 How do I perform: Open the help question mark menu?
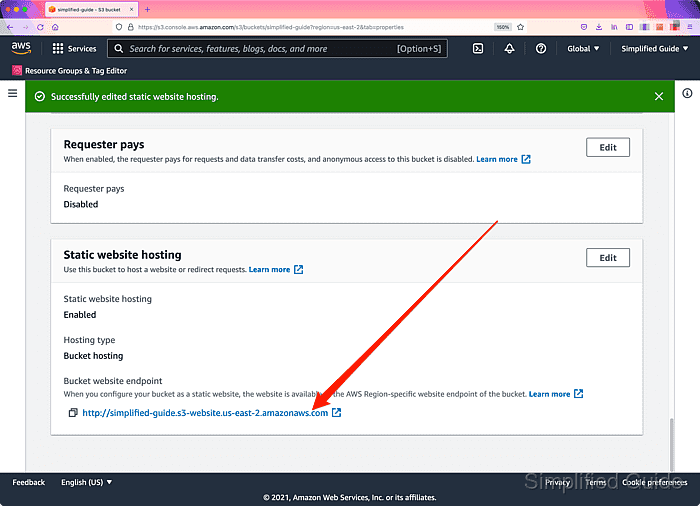(541, 49)
